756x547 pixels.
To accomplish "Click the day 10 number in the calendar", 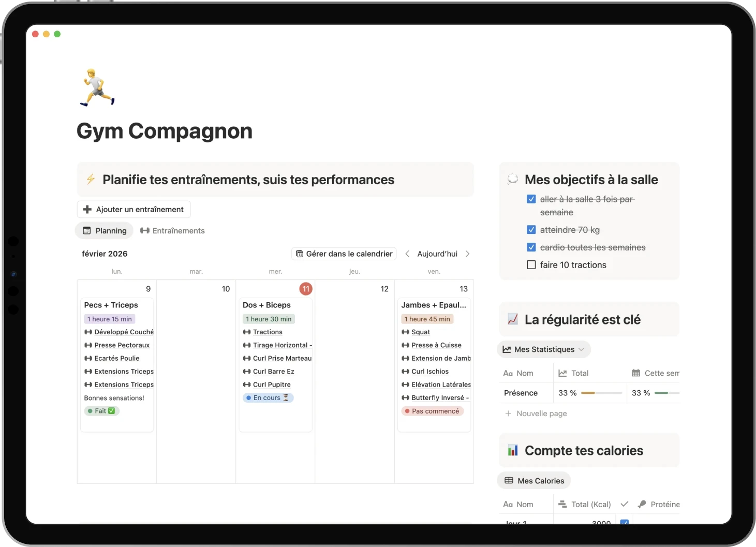I will [226, 289].
